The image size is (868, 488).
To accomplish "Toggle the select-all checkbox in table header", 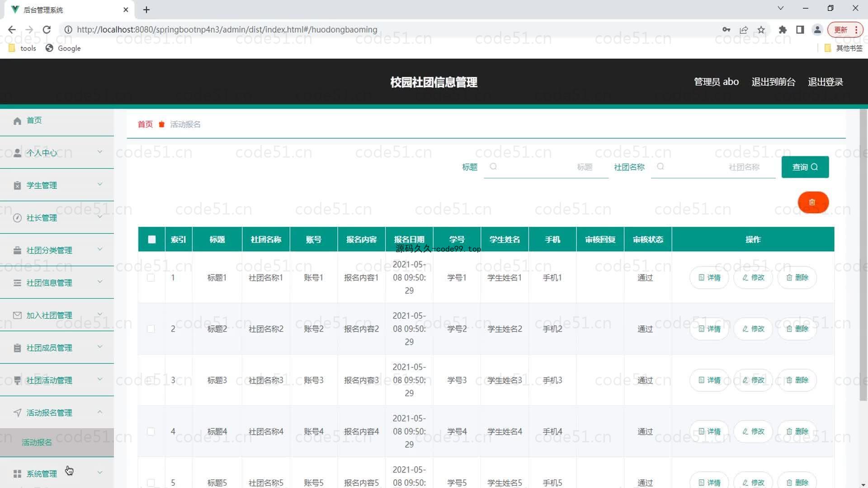I will [152, 239].
